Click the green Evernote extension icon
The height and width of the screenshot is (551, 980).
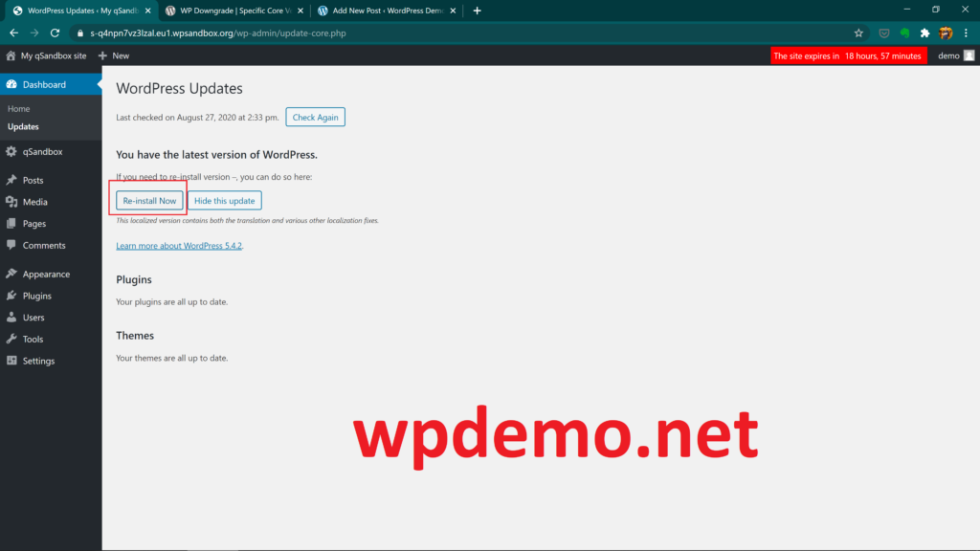[x=904, y=33]
